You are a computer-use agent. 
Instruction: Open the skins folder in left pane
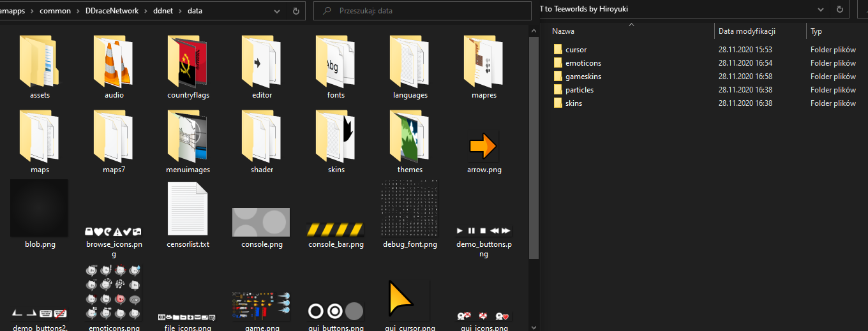point(336,136)
